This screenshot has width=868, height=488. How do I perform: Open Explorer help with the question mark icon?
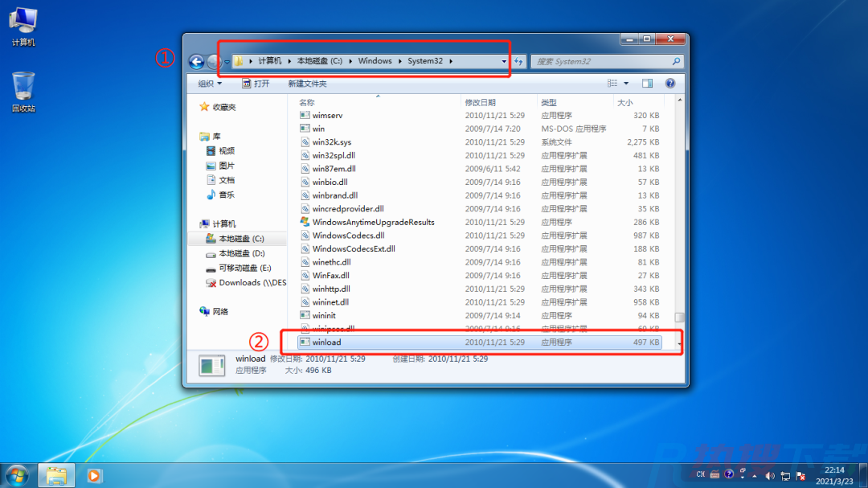coord(669,83)
